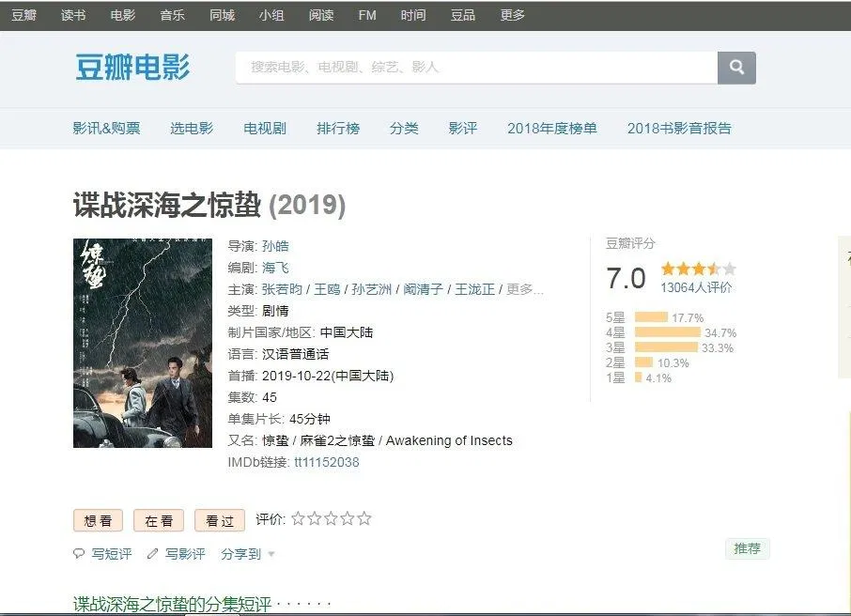The width and height of the screenshot is (851, 616).
Task: Rate the show three stars
Action: (331, 518)
